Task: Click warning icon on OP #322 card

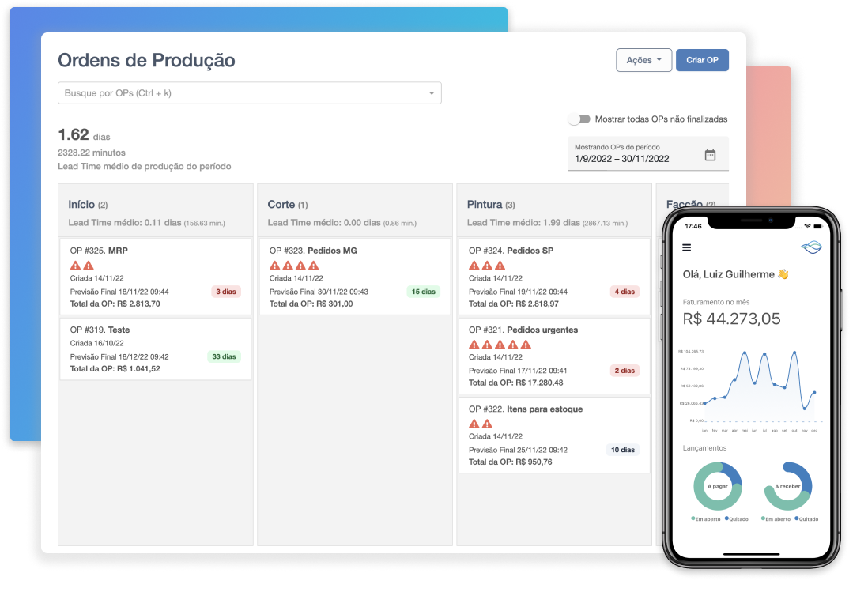Action: click(474, 424)
